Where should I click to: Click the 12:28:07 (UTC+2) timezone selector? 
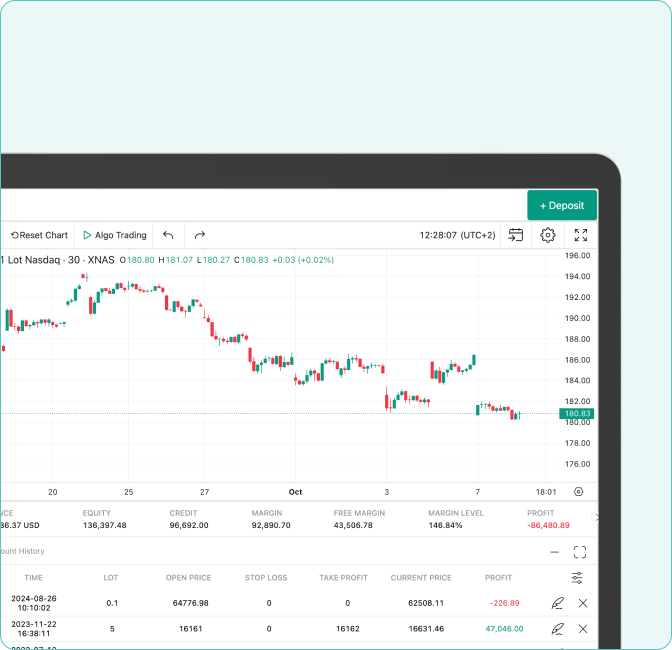(458, 235)
